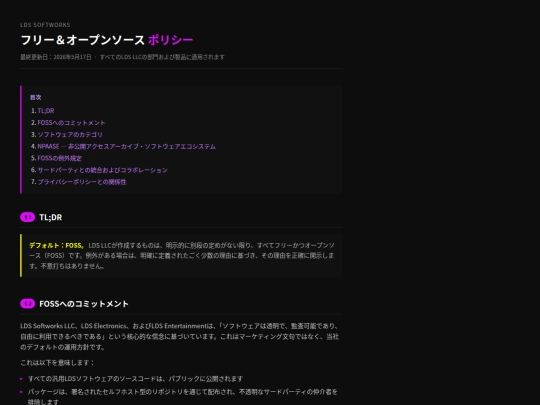Image resolution: width=540 pixels, height=405 pixels.
Task: Open サードパーティとの統合およびコラボレーション link
Action: [102, 170]
